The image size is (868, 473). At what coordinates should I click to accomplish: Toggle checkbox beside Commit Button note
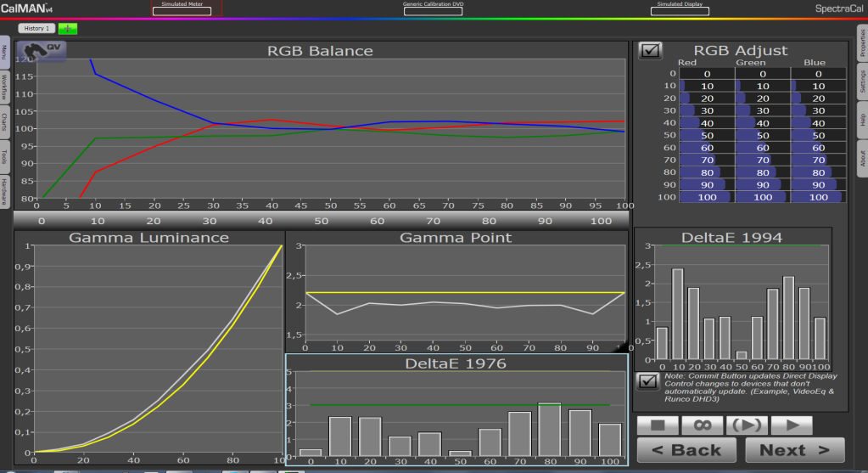click(x=649, y=381)
